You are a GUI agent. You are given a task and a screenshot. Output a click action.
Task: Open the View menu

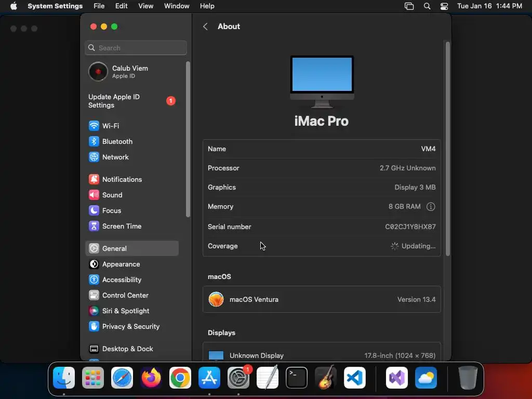(x=146, y=6)
